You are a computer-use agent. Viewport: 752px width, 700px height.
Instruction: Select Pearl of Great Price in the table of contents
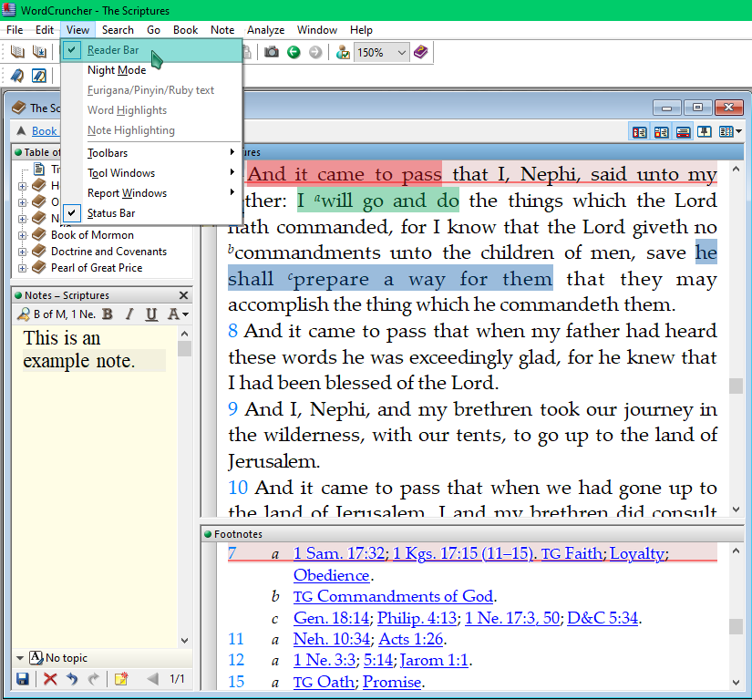[x=97, y=268]
